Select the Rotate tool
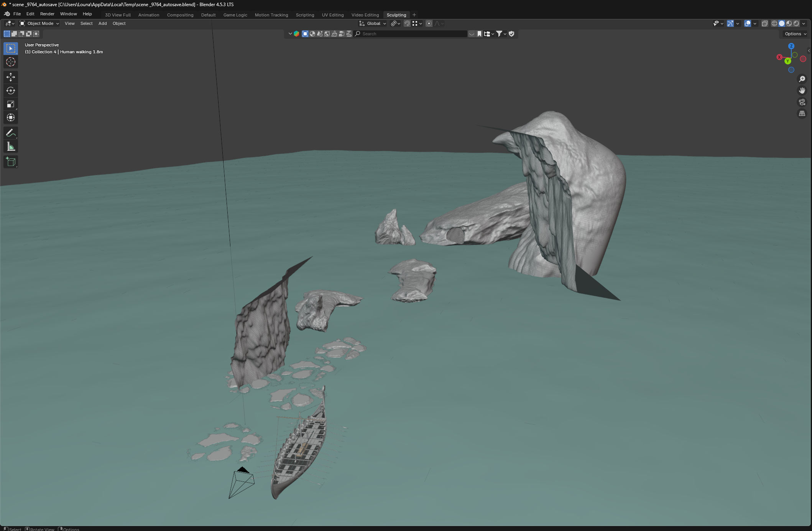This screenshot has height=531, width=812. [x=11, y=91]
